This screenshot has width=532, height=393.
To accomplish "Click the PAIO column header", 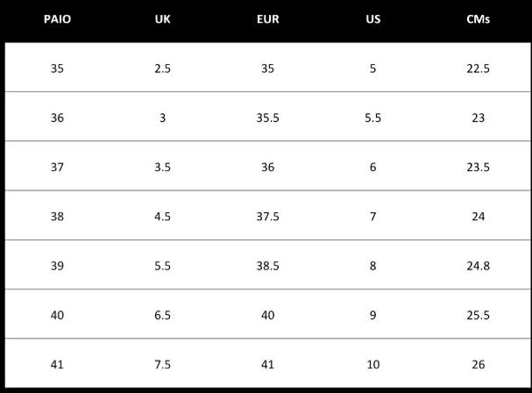I will pyautogui.click(x=57, y=19).
